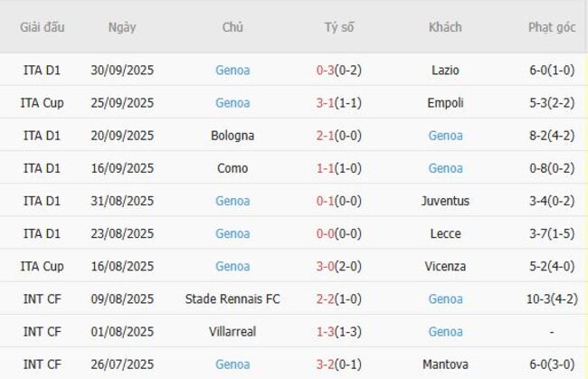Open Stade Rennais FC team link
The width and height of the screenshot is (588, 379).
pos(232,298)
